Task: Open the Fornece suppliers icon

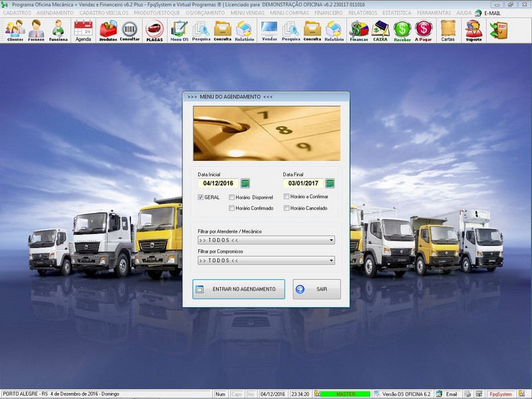Action: tap(36, 30)
